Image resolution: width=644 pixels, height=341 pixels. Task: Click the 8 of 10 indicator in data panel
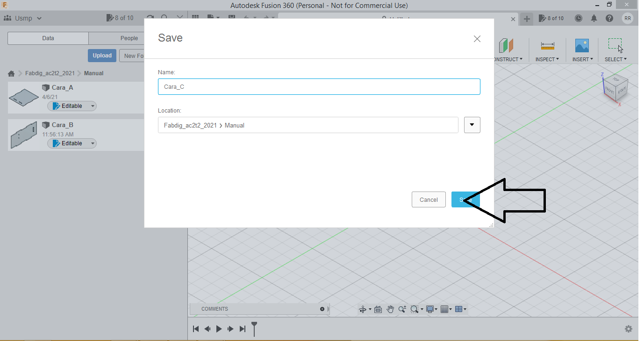tap(120, 18)
